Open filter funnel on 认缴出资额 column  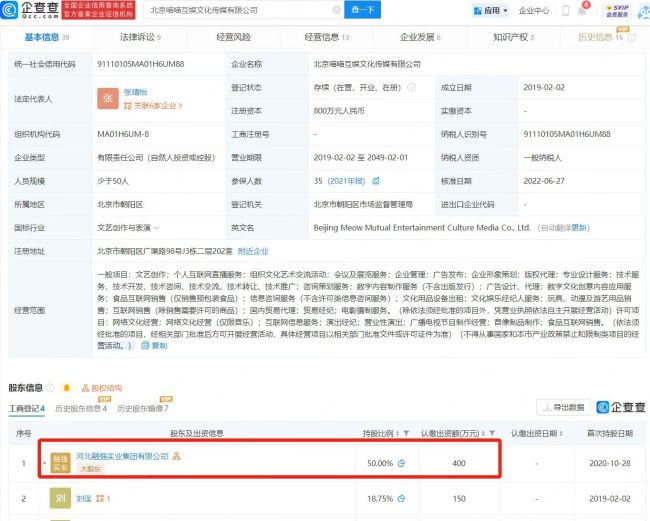pyautogui.click(x=492, y=434)
